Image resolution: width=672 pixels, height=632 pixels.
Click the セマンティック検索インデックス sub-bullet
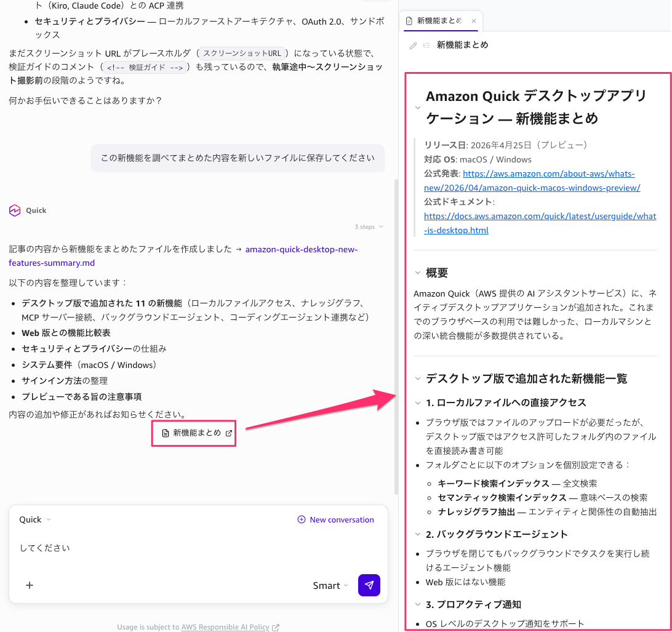click(x=543, y=497)
